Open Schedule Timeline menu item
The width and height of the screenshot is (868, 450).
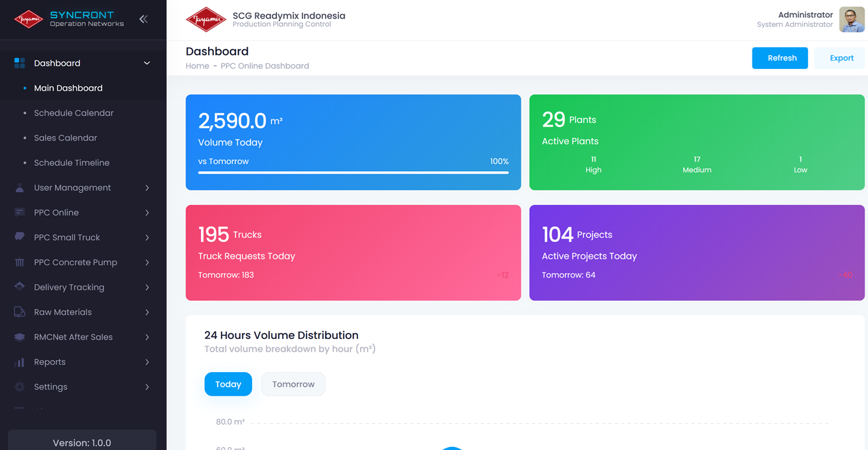pos(71,163)
